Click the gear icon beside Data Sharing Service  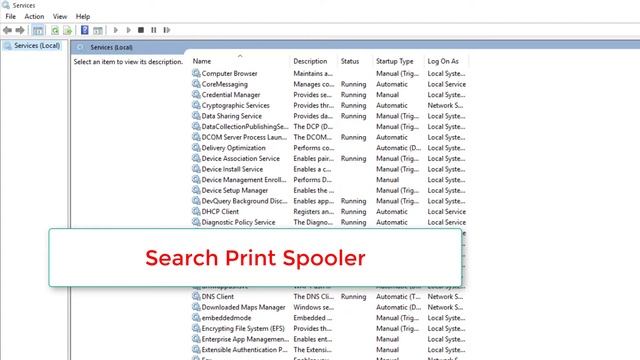[x=196, y=116]
